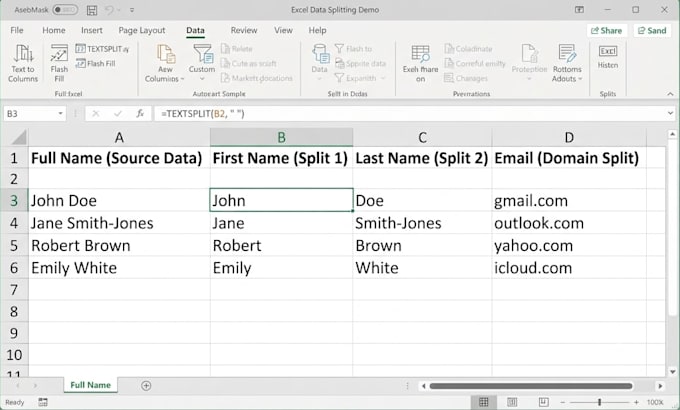The image size is (680, 410).
Task: Click the Save icon in title bar
Action: point(92,10)
